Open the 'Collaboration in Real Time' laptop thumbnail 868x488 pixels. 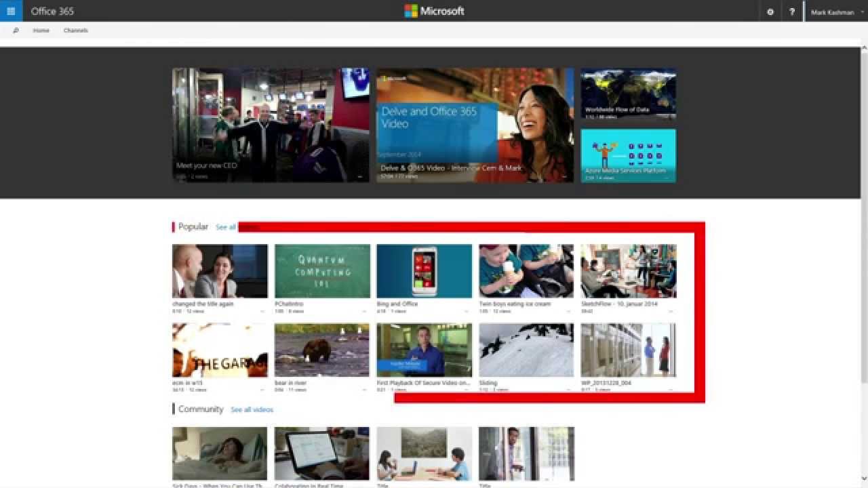pos(322,453)
